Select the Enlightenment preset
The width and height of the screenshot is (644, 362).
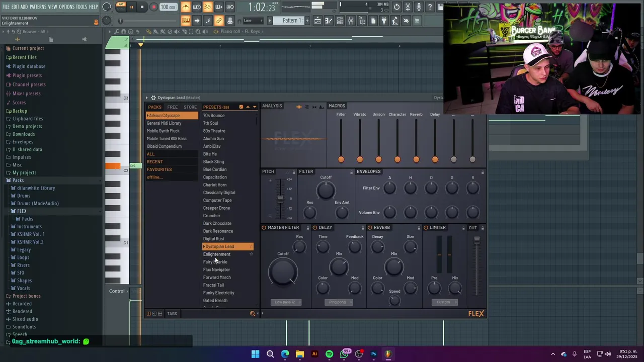click(x=217, y=254)
